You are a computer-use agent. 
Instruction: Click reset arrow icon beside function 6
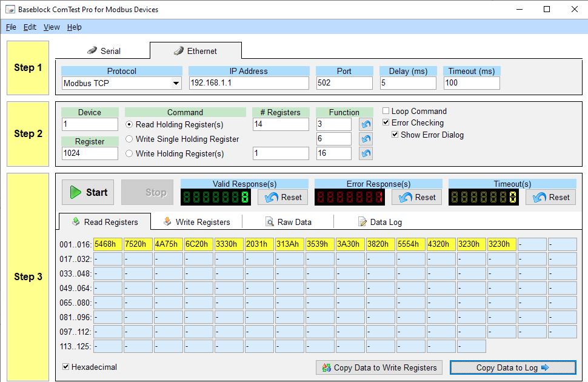[x=366, y=139]
